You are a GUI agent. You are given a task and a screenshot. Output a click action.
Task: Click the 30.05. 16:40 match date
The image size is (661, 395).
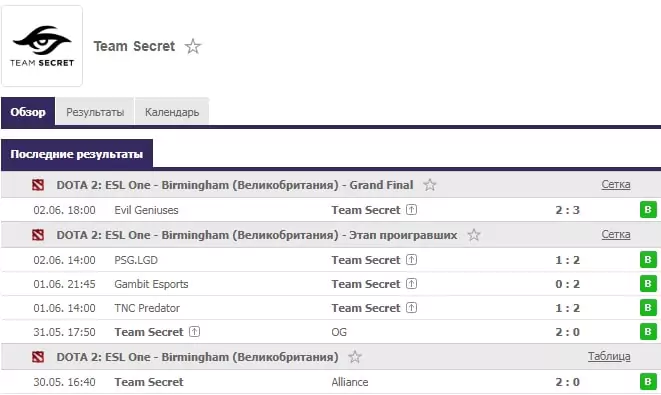pyautogui.click(x=64, y=382)
